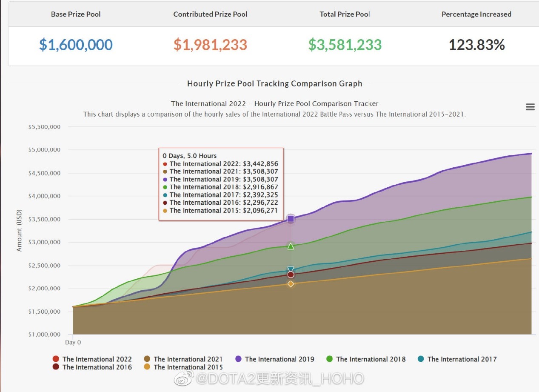539x392 pixels.
Task: Toggle The International 2021 legend series
Action: (x=183, y=359)
